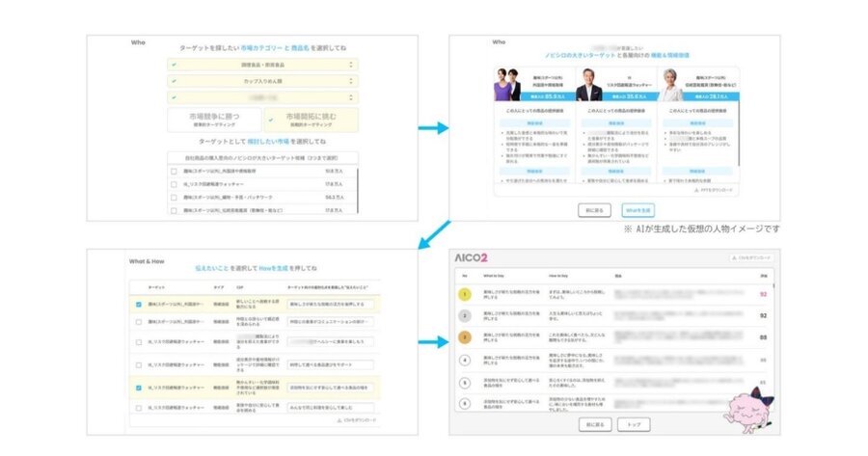Click the yellow rank 1 badge in AICO2 results
868x456 pixels.
tap(465, 294)
